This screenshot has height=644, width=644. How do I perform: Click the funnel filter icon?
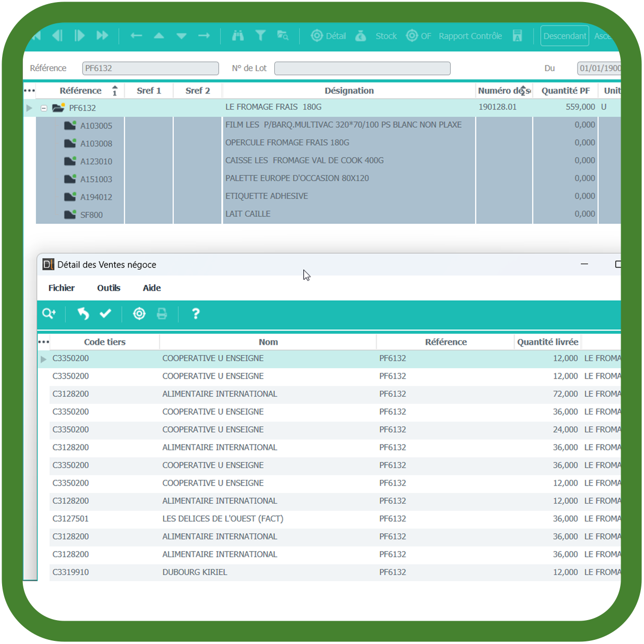pos(261,36)
